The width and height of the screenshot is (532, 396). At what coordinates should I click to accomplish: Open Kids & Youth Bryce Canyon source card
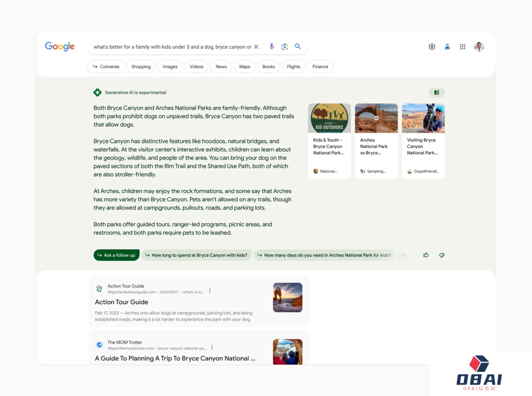329,141
